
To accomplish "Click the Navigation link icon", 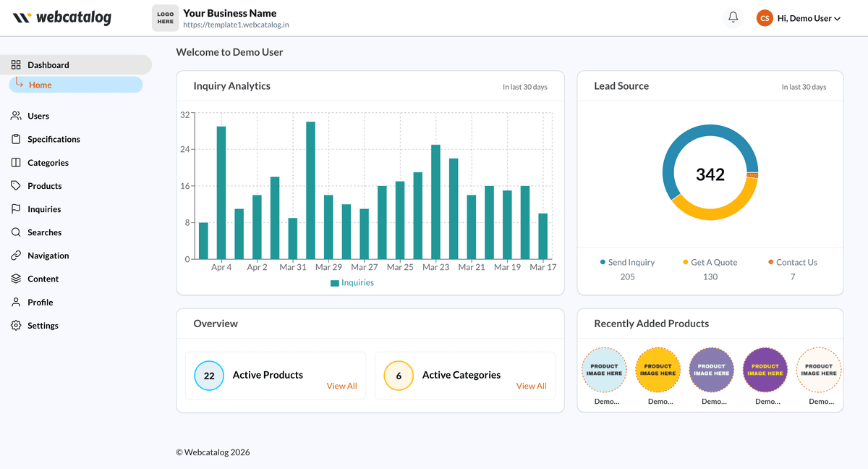I will pos(16,255).
